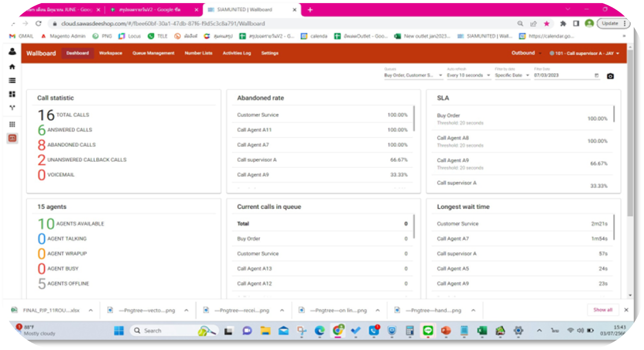Open the Auto-refresh interval dropdown
The width and height of the screenshot is (644, 350).
[x=468, y=75]
